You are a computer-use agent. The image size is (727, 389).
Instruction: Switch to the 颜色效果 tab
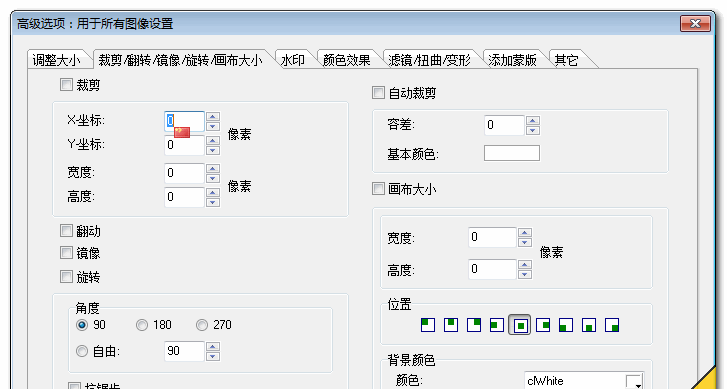click(347, 60)
